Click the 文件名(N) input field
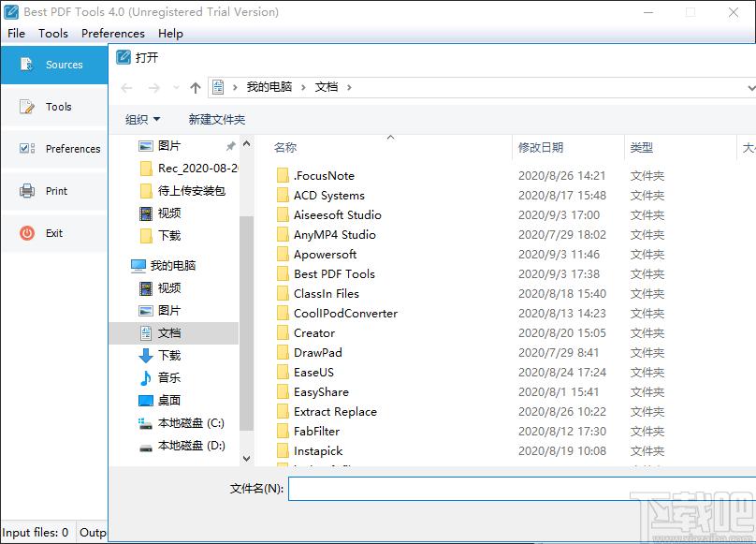This screenshot has height=544, width=756. click(x=522, y=489)
